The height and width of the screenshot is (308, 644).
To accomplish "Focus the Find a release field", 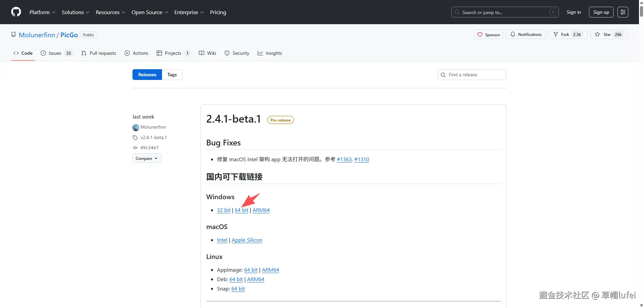I will [476, 75].
